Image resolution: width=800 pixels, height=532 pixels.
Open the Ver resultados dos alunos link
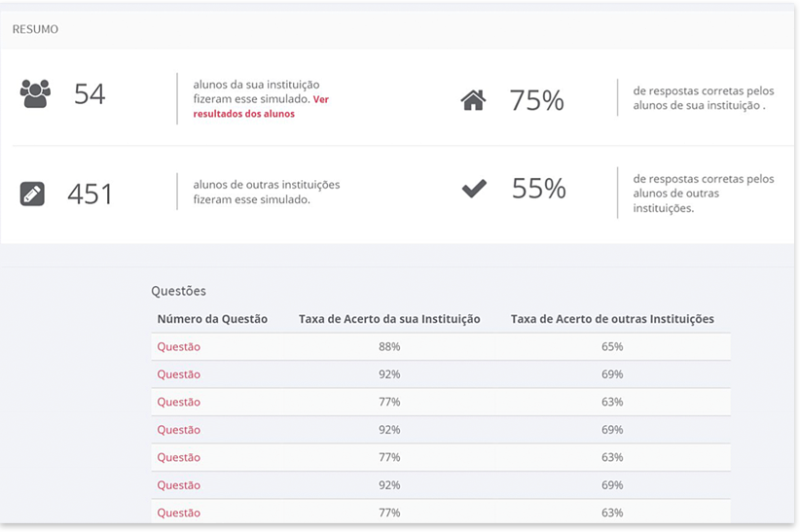click(261, 107)
